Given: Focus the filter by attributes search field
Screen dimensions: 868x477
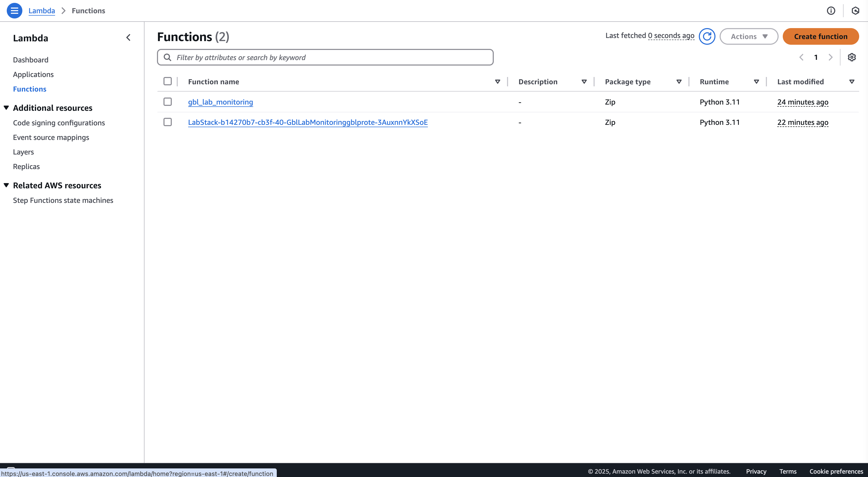Looking at the screenshot, I should point(325,57).
